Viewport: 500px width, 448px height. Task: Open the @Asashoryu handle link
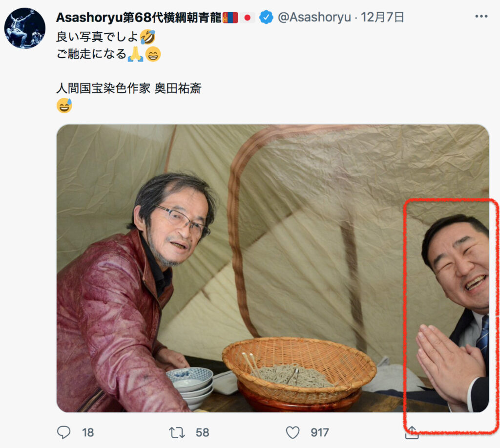click(314, 17)
